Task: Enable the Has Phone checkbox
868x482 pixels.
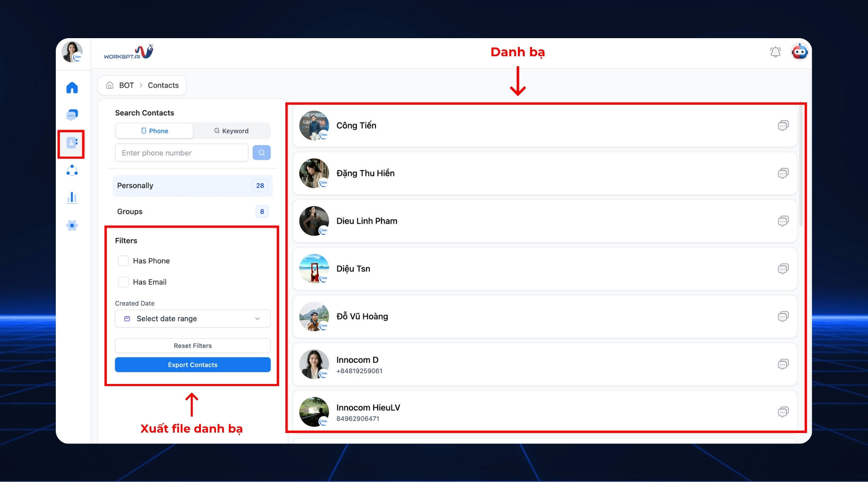Action: [x=123, y=261]
